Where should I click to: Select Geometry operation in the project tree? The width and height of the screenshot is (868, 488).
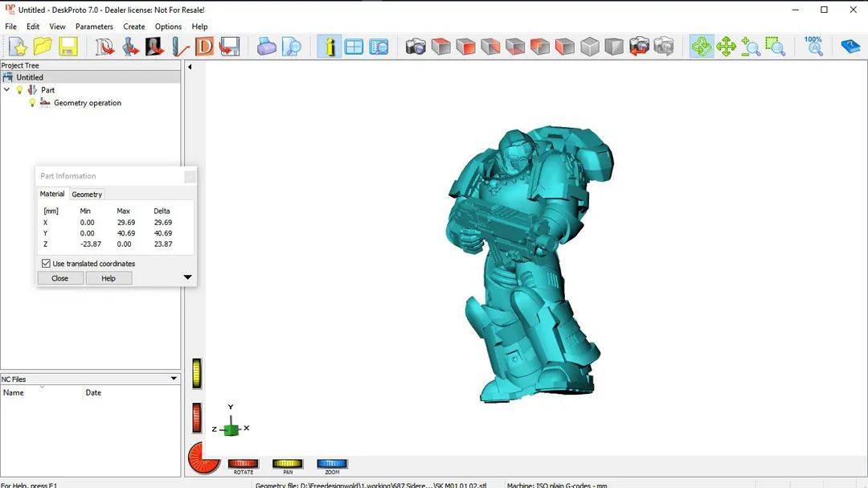pyautogui.click(x=88, y=103)
